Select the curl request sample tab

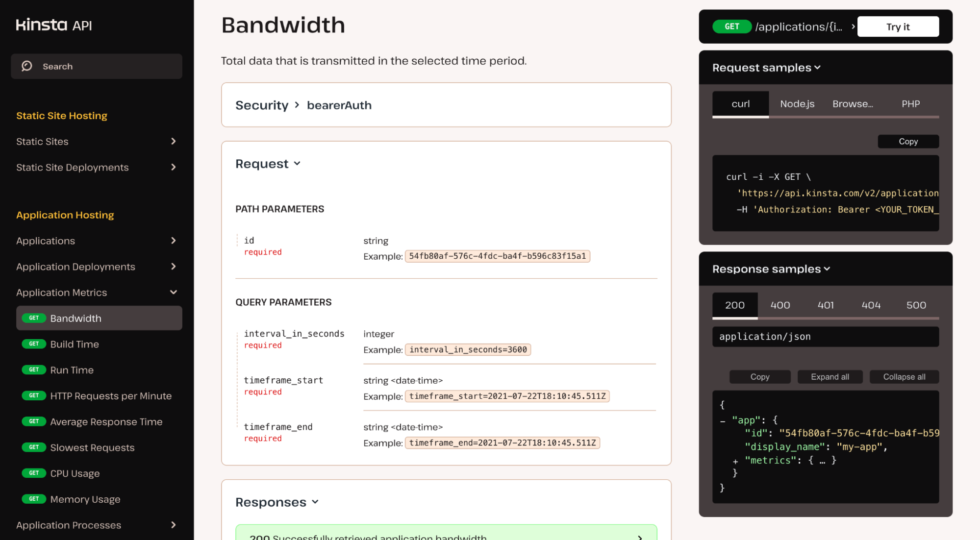(x=740, y=104)
